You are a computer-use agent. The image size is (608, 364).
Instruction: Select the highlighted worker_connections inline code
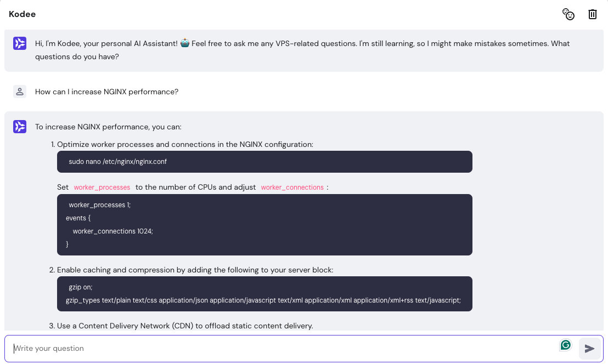(x=292, y=187)
